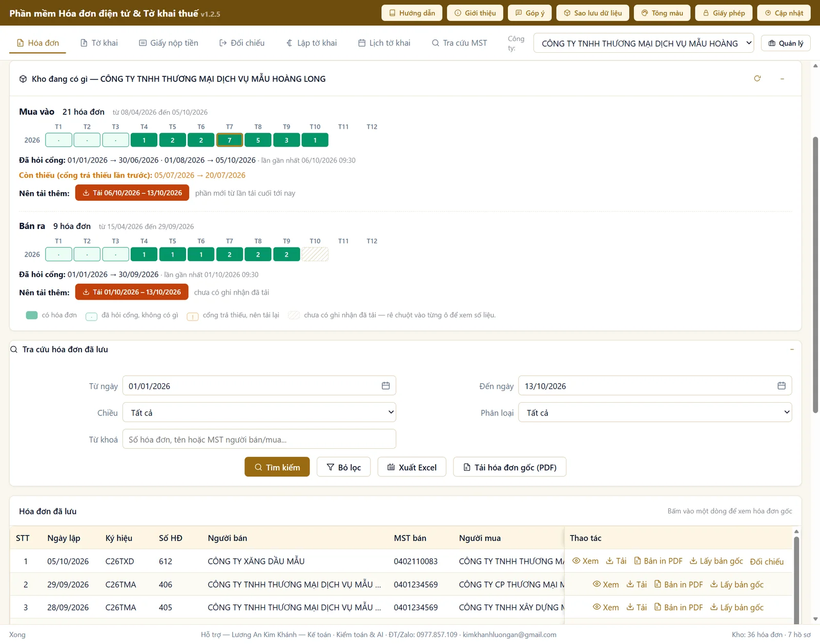820x644 pixels.
Task: Click Lấy bản gốc for invoice 405
Action: click(737, 607)
